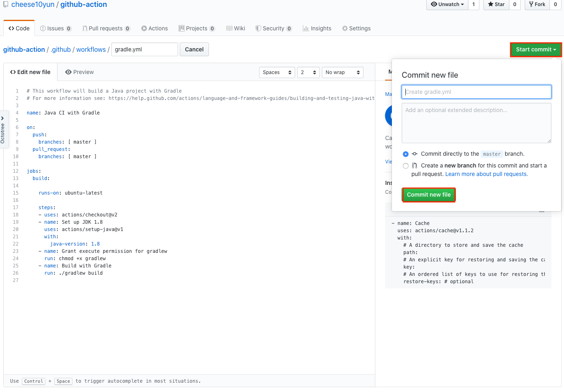The height and width of the screenshot is (392, 564).
Task: Focus the commit message Create gradle.yml field
Action: pyautogui.click(x=477, y=92)
